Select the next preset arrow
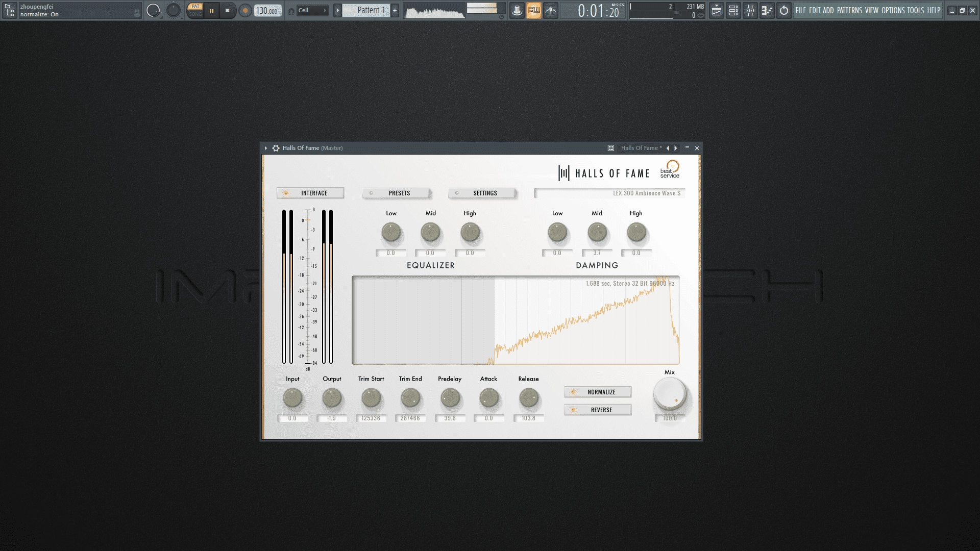Screen dimensions: 980x551 (676, 148)
